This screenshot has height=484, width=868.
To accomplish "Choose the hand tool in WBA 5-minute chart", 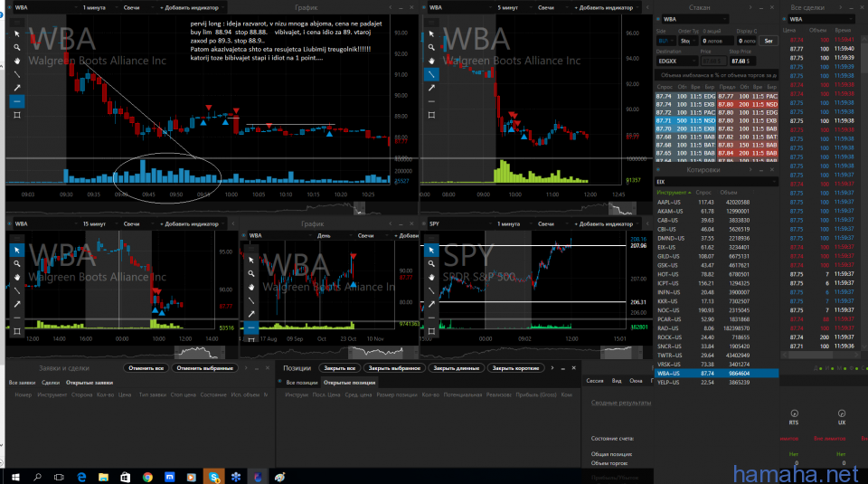I will [432, 61].
